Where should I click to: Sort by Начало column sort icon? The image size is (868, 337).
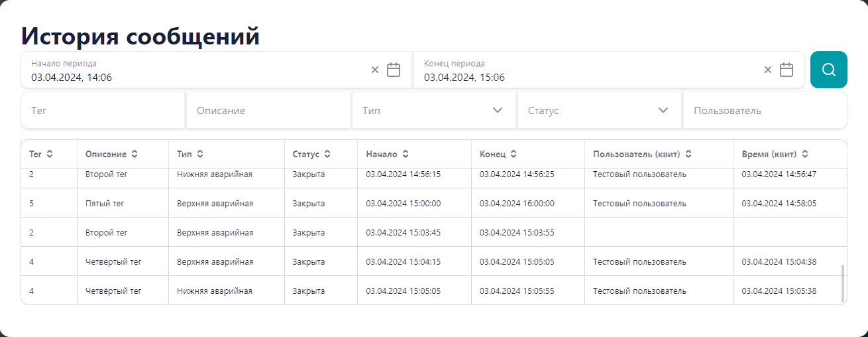[406, 154]
